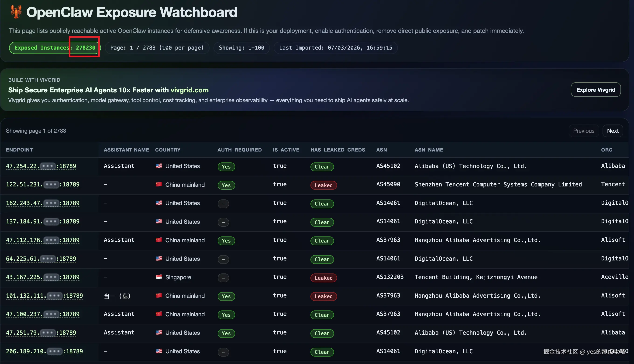Click the Exposed Instances count pill
This screenshot has height=364, width=634.
tap(55, 48)
